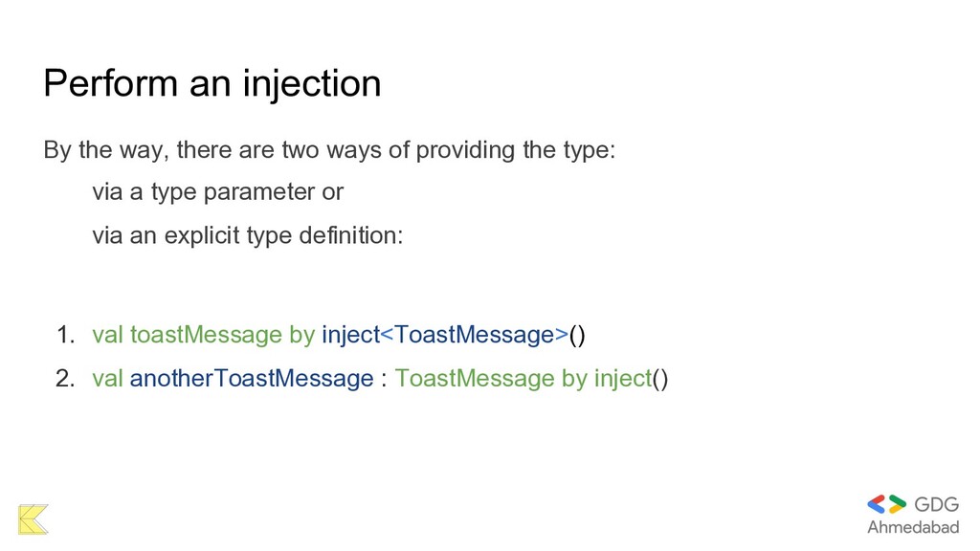The height and width of the screenshot is (551, 980).
Task: Click the GDG colored brackets logo
Action: 886,503
